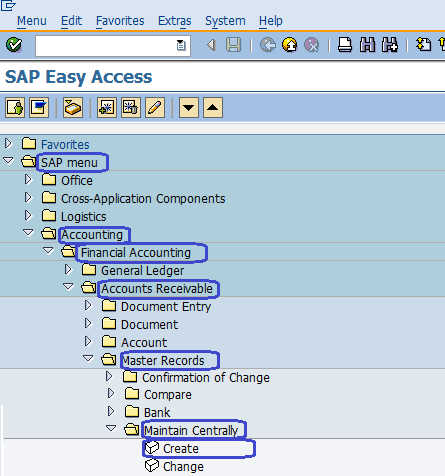Screen dimensions: 445x476
Task: Collapse the SAP menu node arrow
Action: point(8,161)
